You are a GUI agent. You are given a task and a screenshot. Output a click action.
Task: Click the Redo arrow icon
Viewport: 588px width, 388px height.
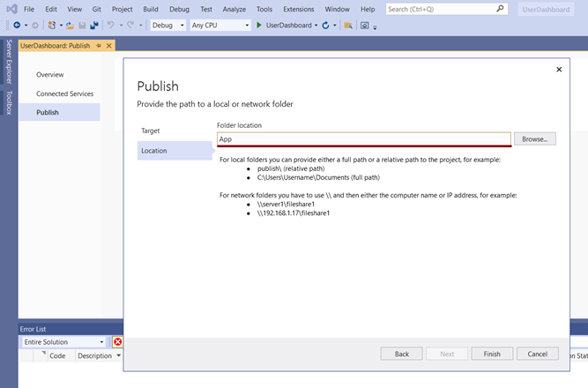[130, 26]
